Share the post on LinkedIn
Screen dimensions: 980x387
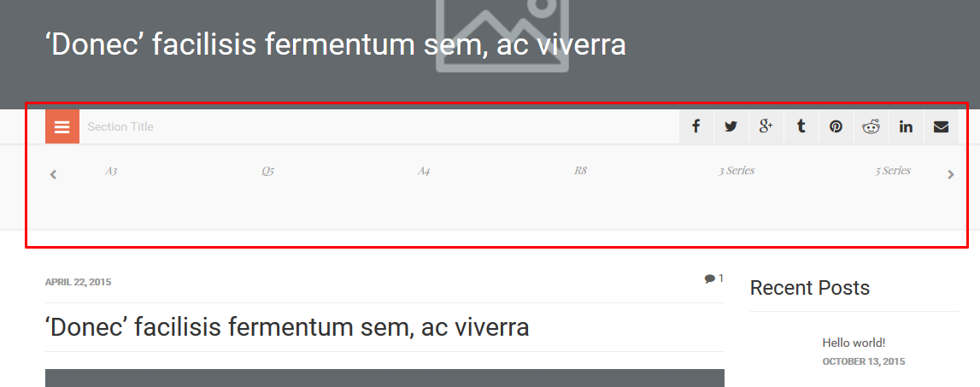click(x=906, y=126)
